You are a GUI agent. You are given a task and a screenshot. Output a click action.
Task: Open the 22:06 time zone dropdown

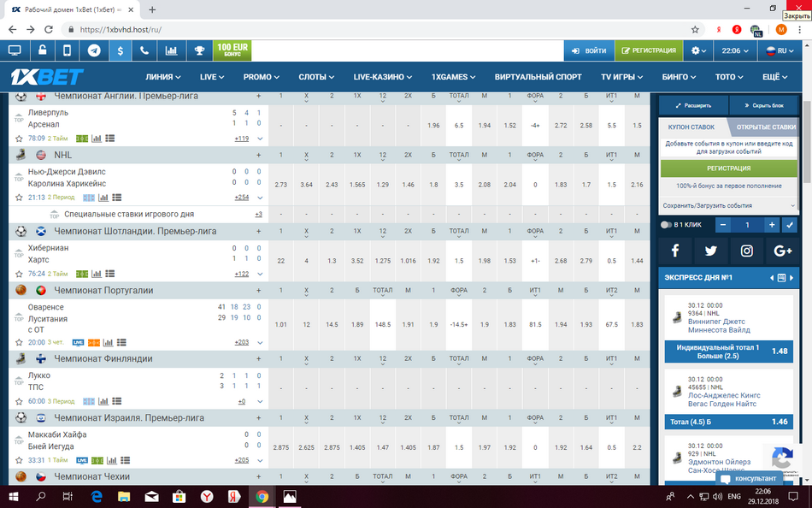[x=735, y=50]
